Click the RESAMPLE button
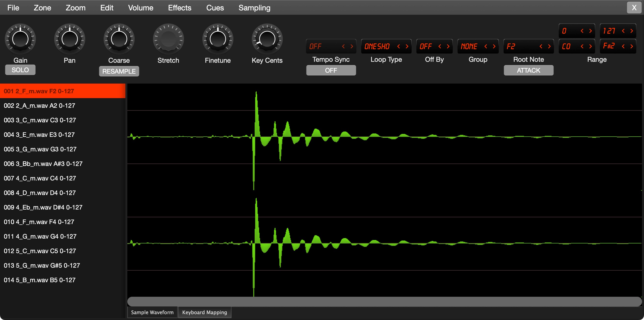This screenshot has height=320, width=644. coord(119,71)
